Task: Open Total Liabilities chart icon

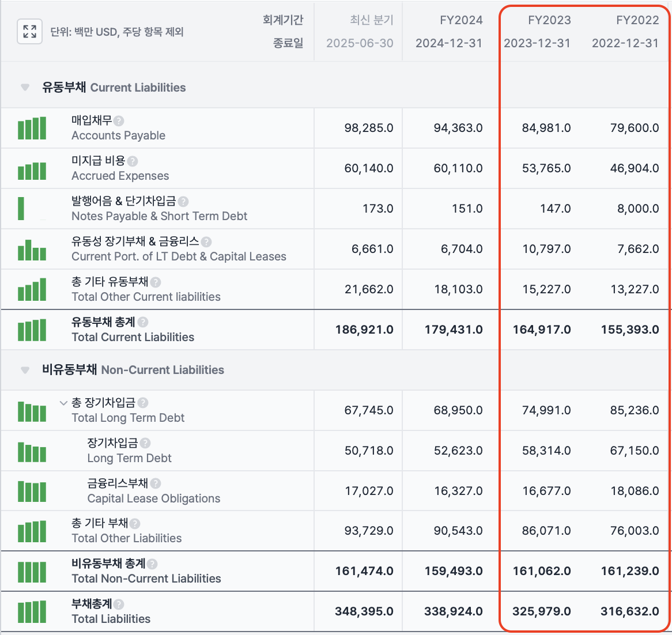Action: click(x=32, y=612)
